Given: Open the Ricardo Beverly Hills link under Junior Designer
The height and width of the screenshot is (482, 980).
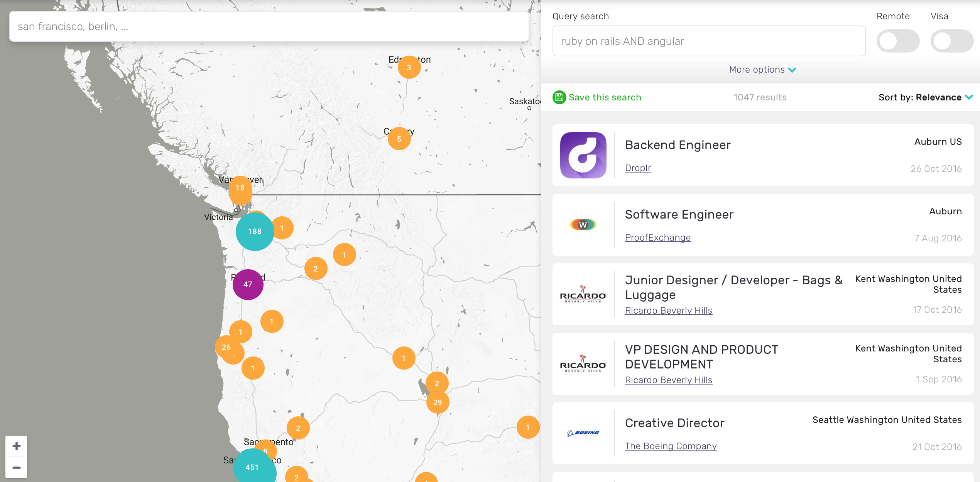Looking at the screenshot, I should coord(668,311).
